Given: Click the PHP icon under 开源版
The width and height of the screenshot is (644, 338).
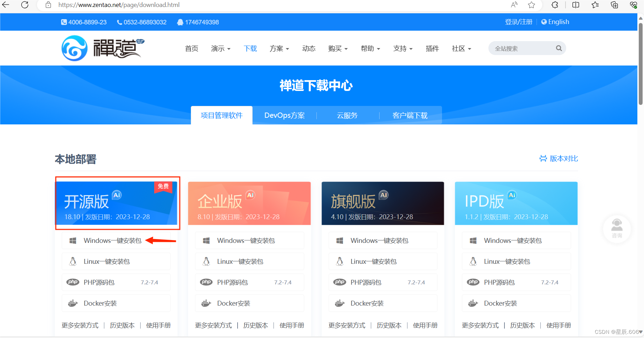Looking at the screenshot, I should (73, 282).
